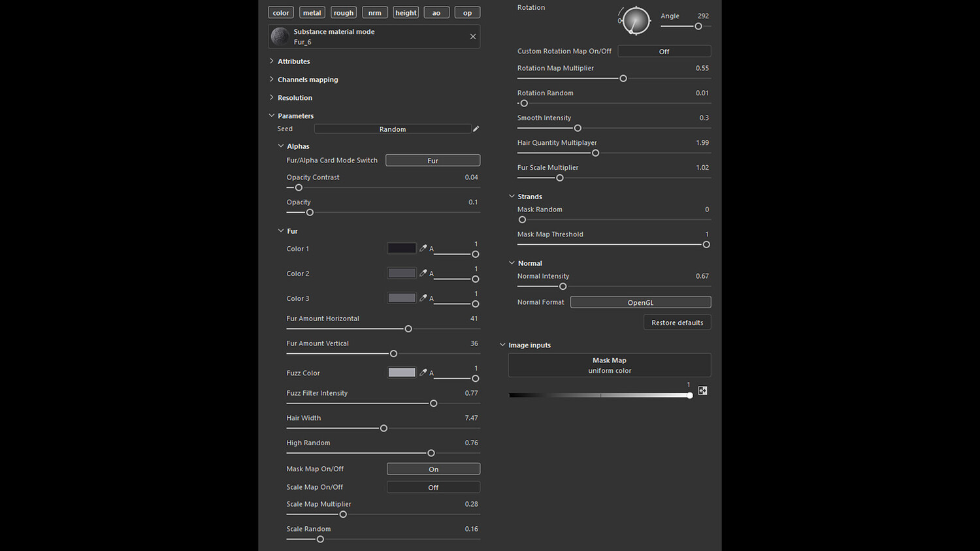Pick Color 2 with its eyedropper
Screen dimensions: 980x551
pyautogui.click(x=423, y=273)
